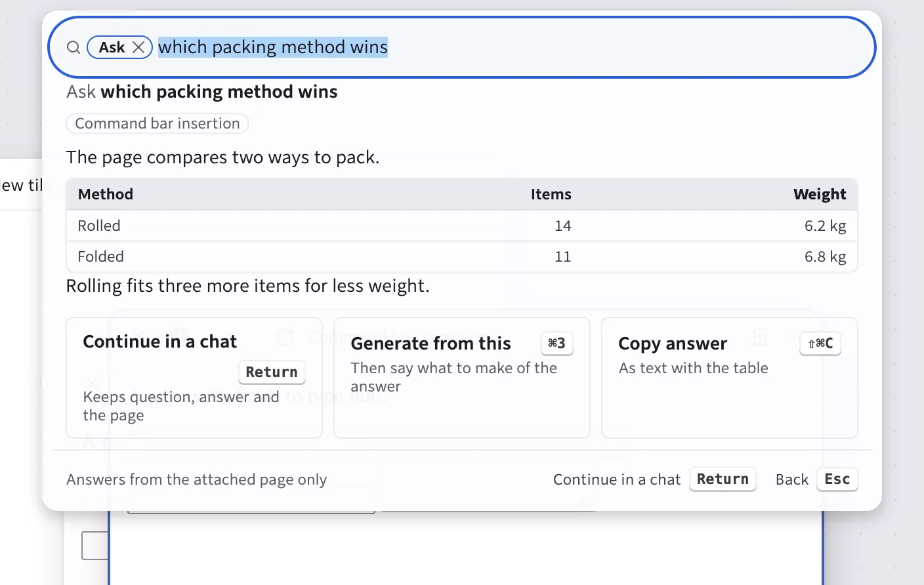Image resolution: width=924 pixels, height=585 pixels.
Task: Click the Weight column header
Action: click(820, 194)
